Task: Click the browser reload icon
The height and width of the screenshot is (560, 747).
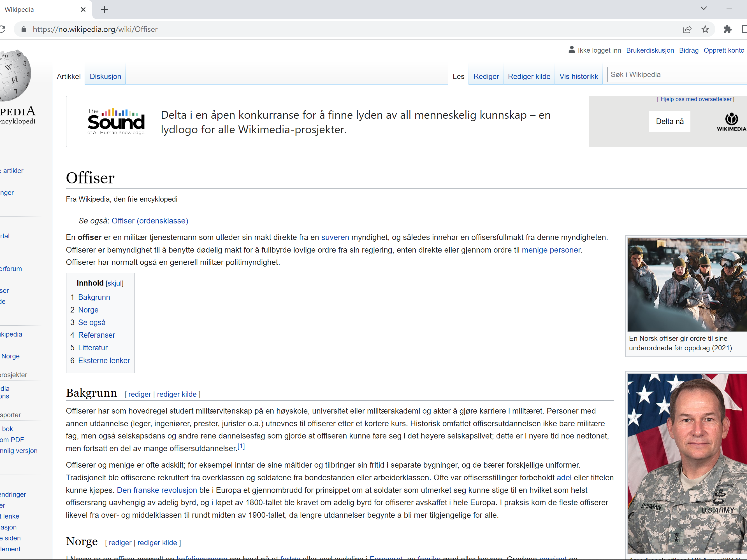Action: [x=2, y=29]
